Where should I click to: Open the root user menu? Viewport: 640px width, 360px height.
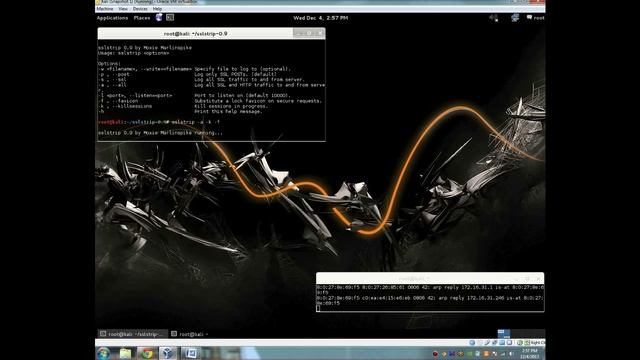536,18
